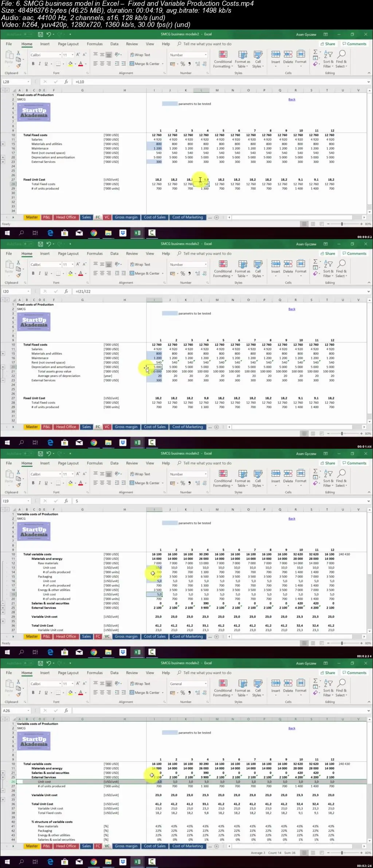Image resolution: width=373 pixels, height=868 pixels.
Task: Click Format Painter brush in the L28 frame
Action: (x=18, y=66)
